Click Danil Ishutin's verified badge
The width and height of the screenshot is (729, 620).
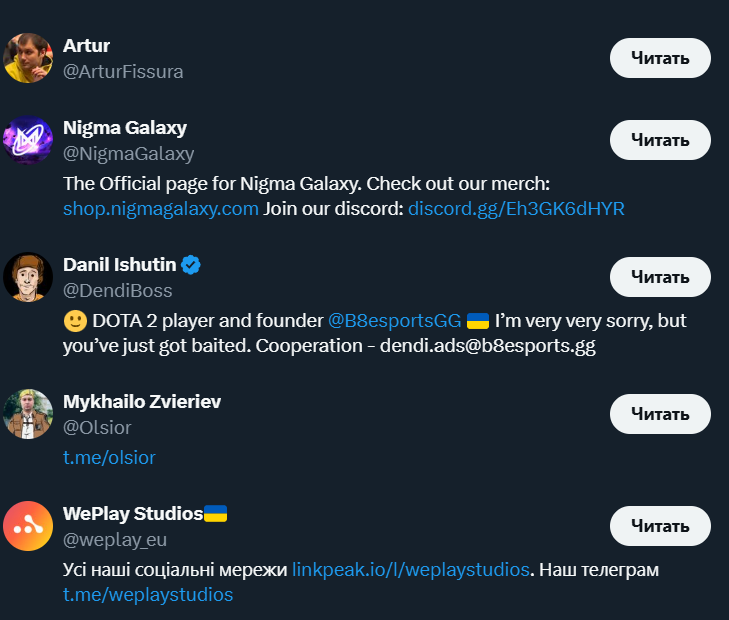pyautogui.click(x=191, y=265)
